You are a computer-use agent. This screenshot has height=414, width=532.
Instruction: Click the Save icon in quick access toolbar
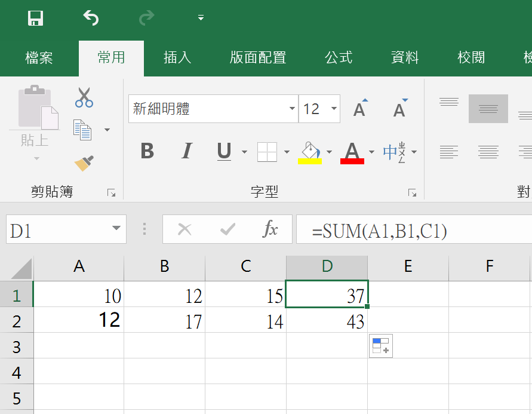click(x=36, y=18)
